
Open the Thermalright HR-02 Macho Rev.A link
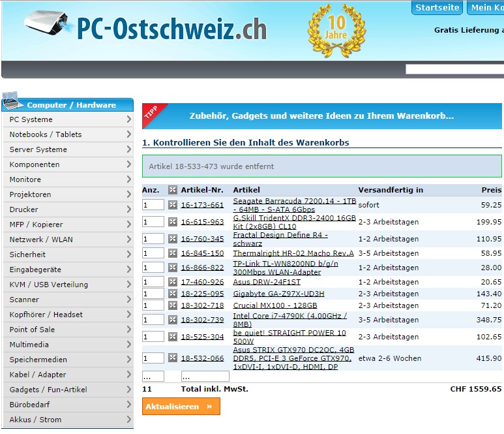tap(293, 253)
